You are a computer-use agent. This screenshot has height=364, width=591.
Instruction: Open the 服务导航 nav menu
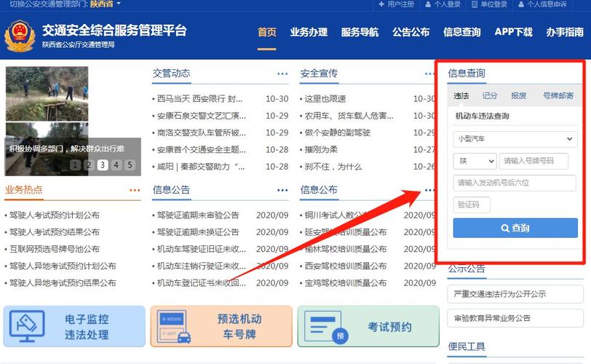[360, 33]
